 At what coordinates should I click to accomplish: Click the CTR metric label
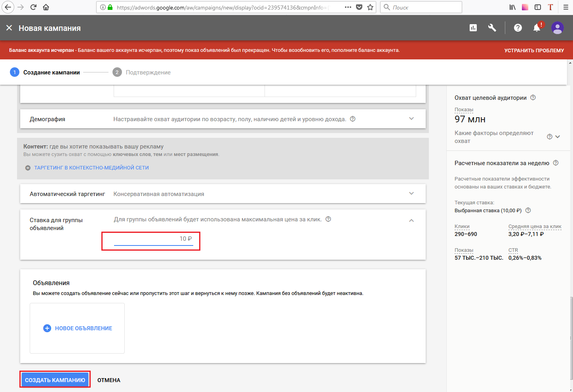click(x=513, y=250)
